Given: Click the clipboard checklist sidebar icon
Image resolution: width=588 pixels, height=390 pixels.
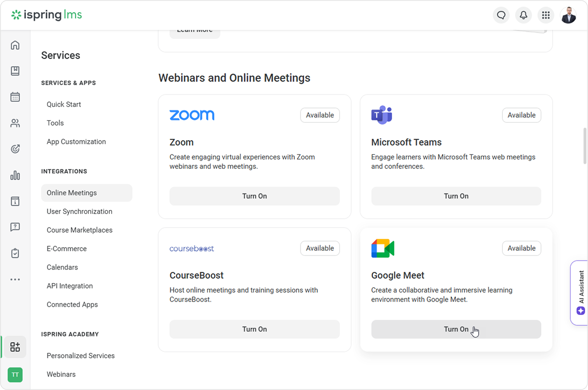Looking at the screenshot, I should [15, 253].
